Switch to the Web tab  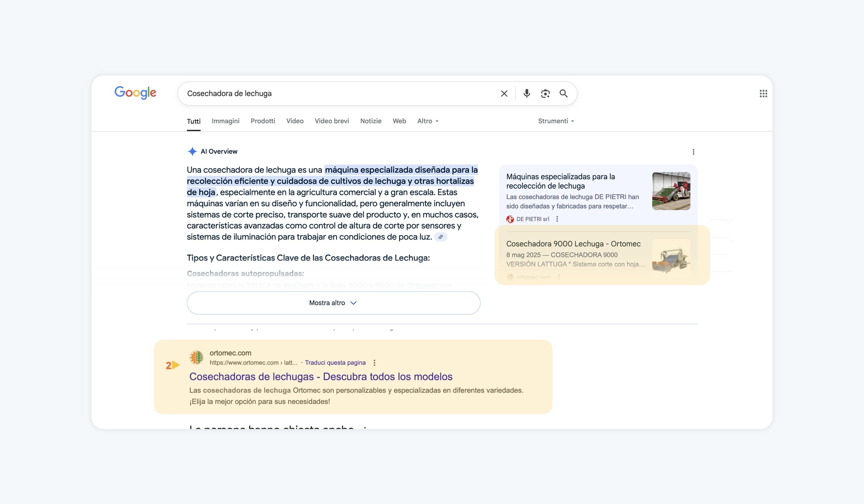(x=399, y=121)
